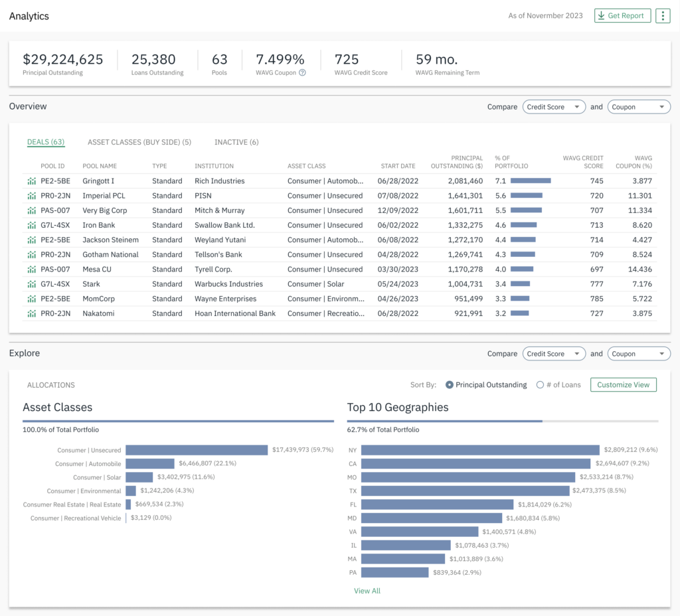Screen dimensions: 680x616
Task: Click the NY bar in Top 10 Geographies
Action: click(479, 450)
